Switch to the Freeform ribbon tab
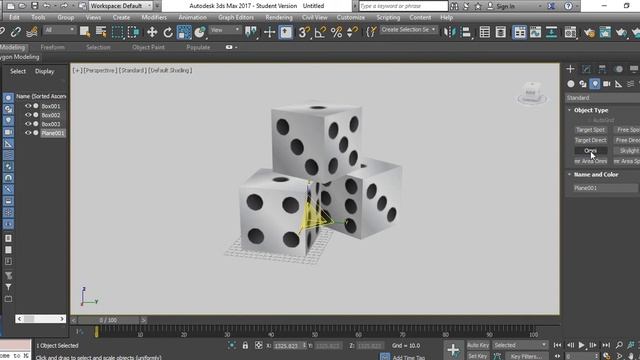 pos(53,47)
